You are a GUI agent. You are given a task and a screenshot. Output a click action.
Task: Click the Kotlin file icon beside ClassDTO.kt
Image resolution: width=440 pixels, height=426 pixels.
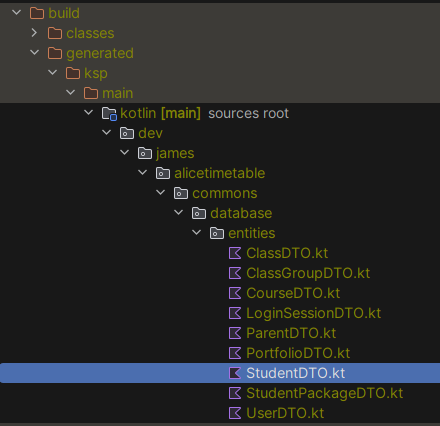[235, 253]
